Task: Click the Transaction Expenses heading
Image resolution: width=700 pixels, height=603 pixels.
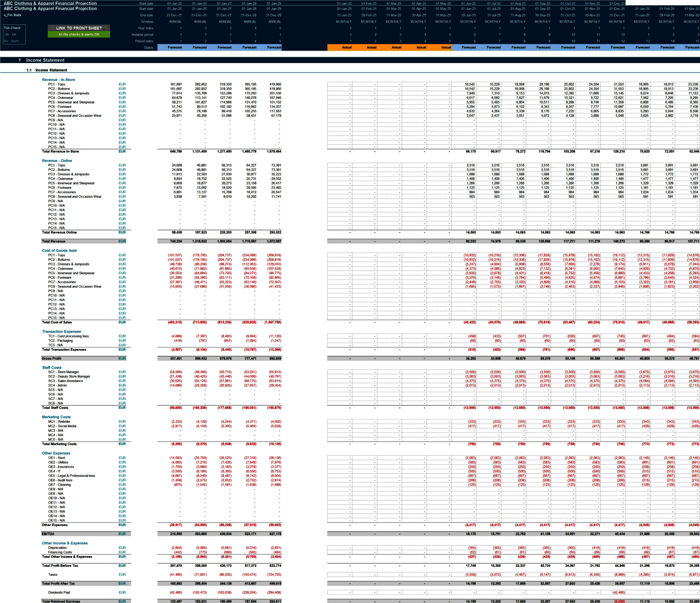Action: tap(61, 332)
